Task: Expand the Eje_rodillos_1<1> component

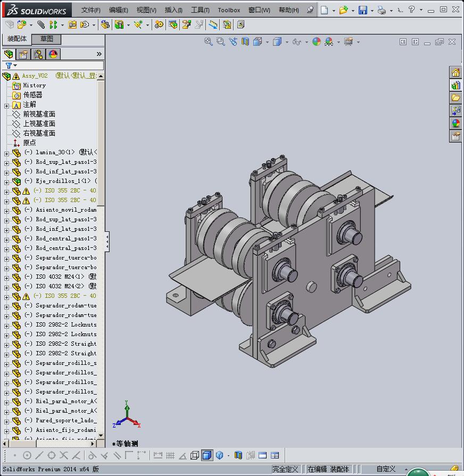Action: point(7,182)
